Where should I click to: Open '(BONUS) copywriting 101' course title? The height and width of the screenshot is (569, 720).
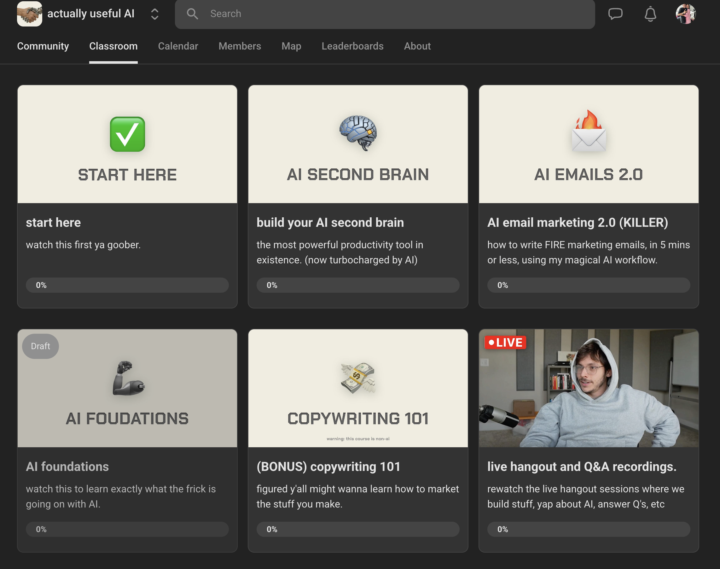(x=328, y=467)
